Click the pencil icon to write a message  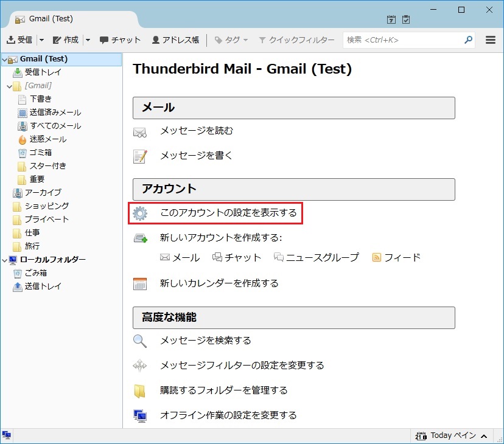click(x=140, y=156)
